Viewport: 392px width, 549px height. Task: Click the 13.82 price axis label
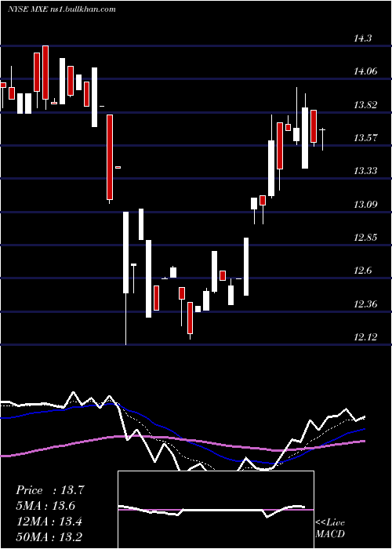(365, 104)
